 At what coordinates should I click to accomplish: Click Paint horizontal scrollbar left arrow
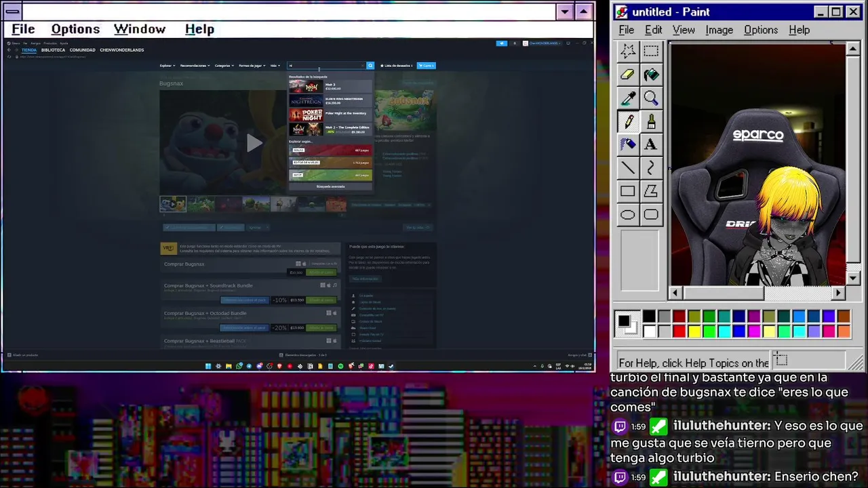point(675,293)
